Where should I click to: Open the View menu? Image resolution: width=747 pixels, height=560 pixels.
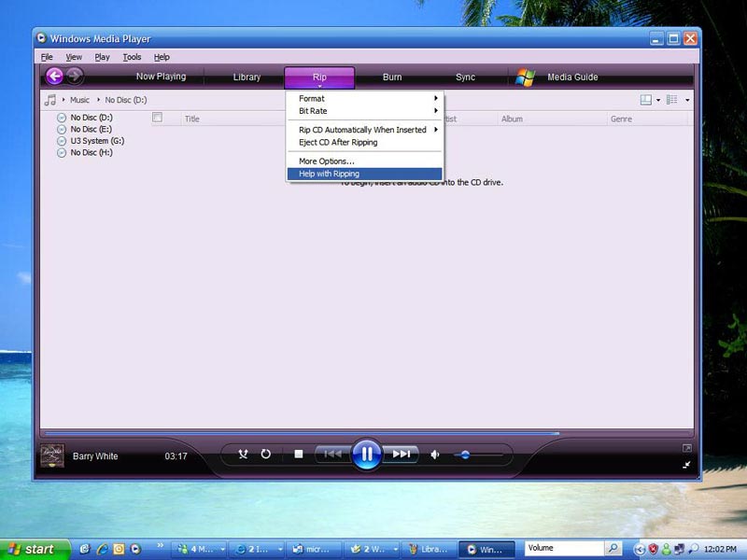tap(74, 57)
